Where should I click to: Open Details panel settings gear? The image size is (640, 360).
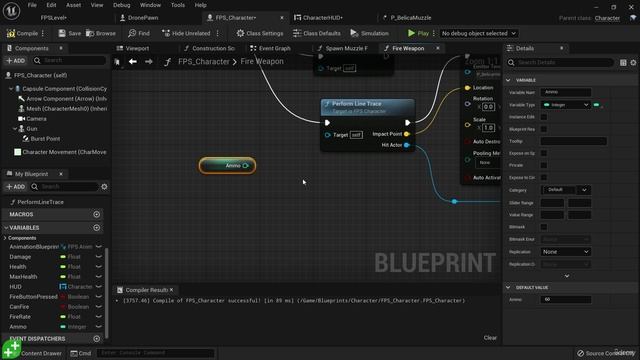click(x=633, y=62)
